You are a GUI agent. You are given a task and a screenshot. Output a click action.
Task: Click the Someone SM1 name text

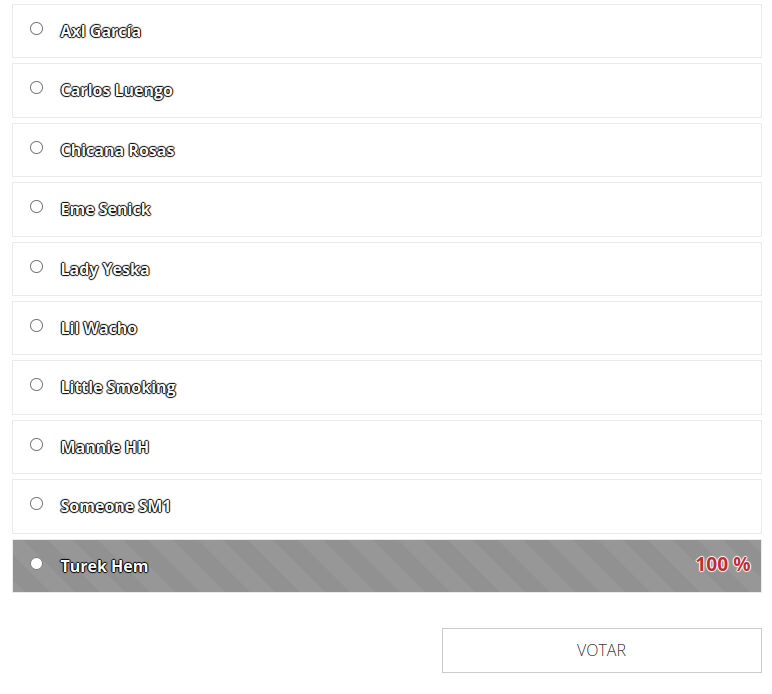click(115, 506)
